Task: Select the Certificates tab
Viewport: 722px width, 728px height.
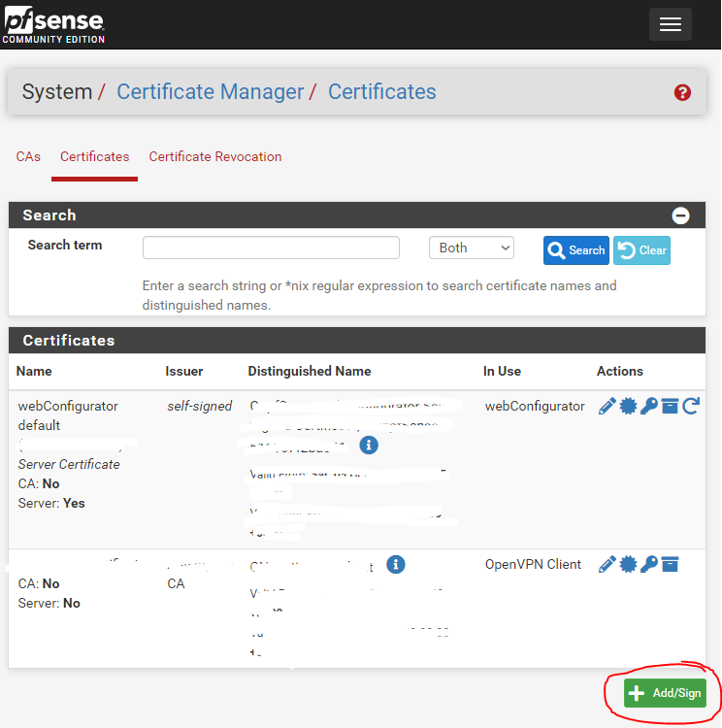Action: tap(95, 156)
